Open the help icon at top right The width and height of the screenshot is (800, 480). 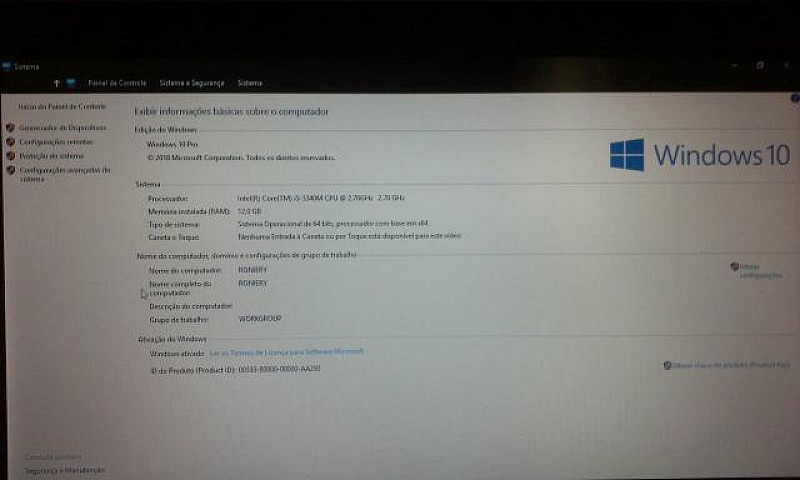(x=795, y=98)
